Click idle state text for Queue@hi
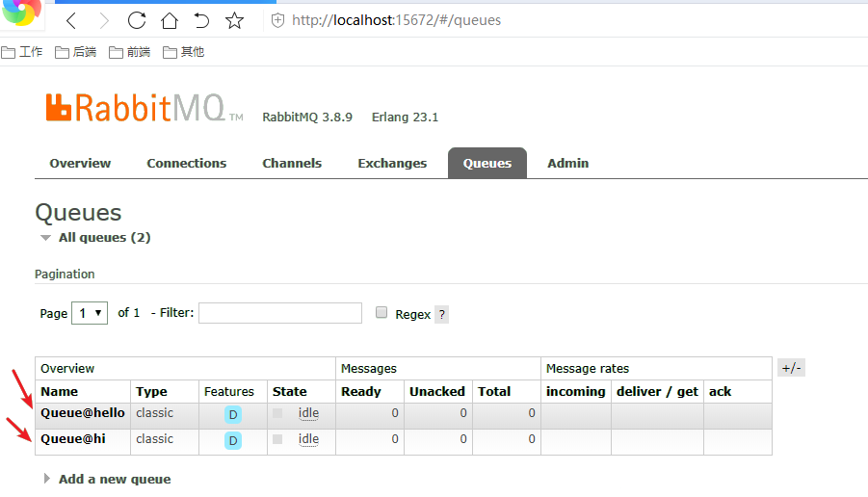 click(308, 439)
